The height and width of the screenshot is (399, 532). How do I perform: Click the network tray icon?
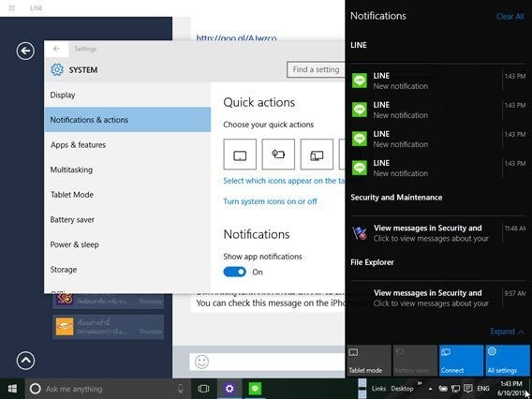pyautogui.click(x=455, y=389)
